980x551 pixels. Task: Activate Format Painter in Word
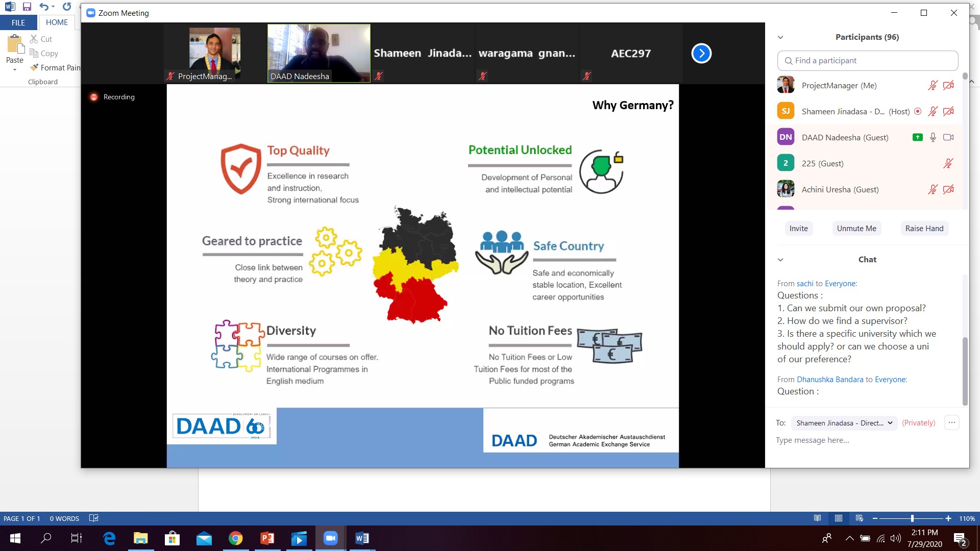(x=55, y=68)
